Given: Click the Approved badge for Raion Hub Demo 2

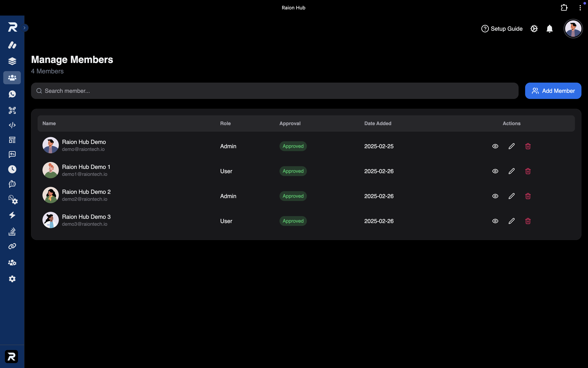Looking at the screenshot, I should click(293, 196).
